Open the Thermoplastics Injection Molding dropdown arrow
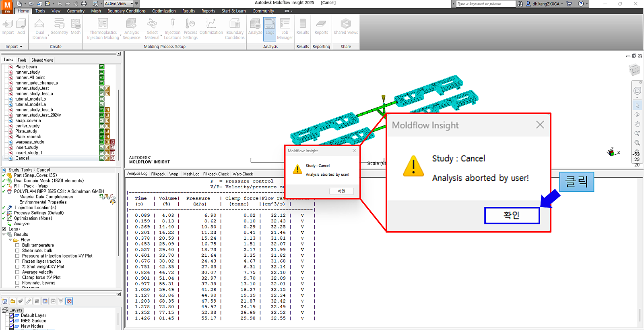This screenshot has width=644, height=330. tap(120, 36)
